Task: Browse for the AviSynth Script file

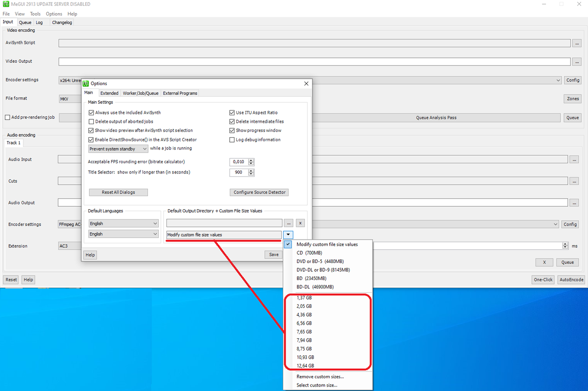Action: pyautogui.click(x=577, y=43)
